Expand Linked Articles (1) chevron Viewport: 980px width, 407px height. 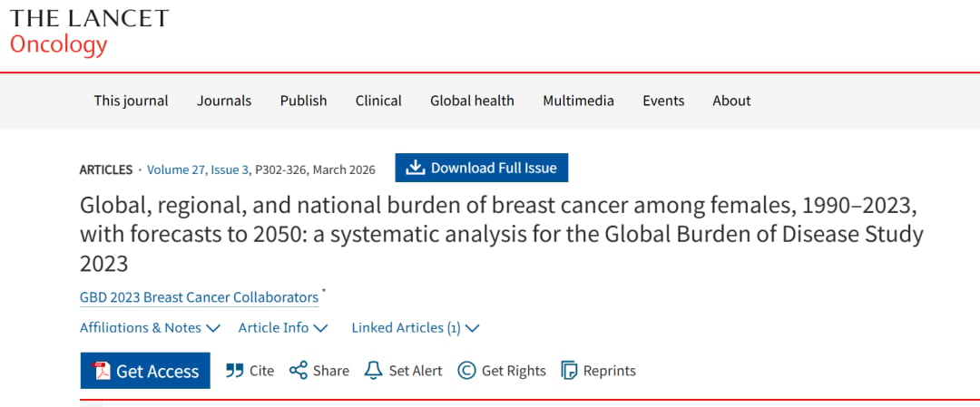click(473, 328)
